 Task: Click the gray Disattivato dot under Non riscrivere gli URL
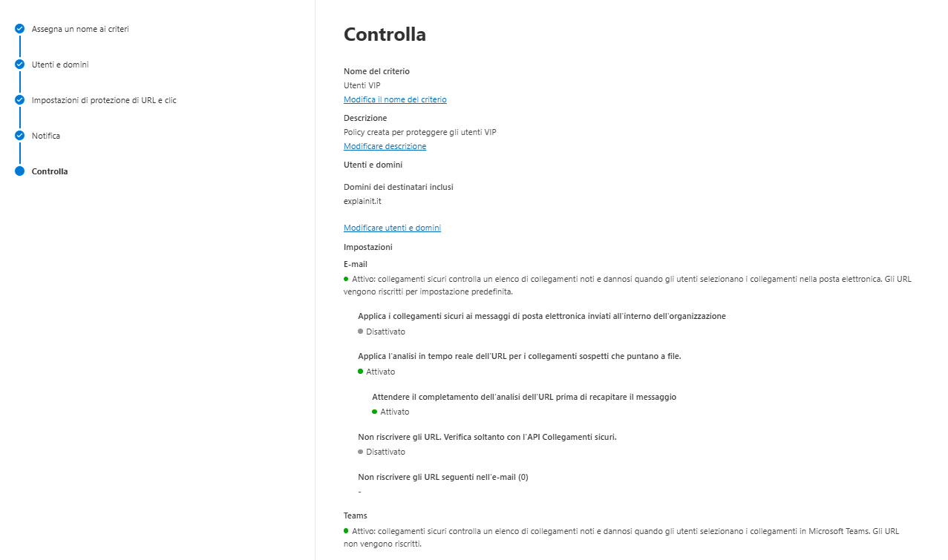tap(360, 452)
